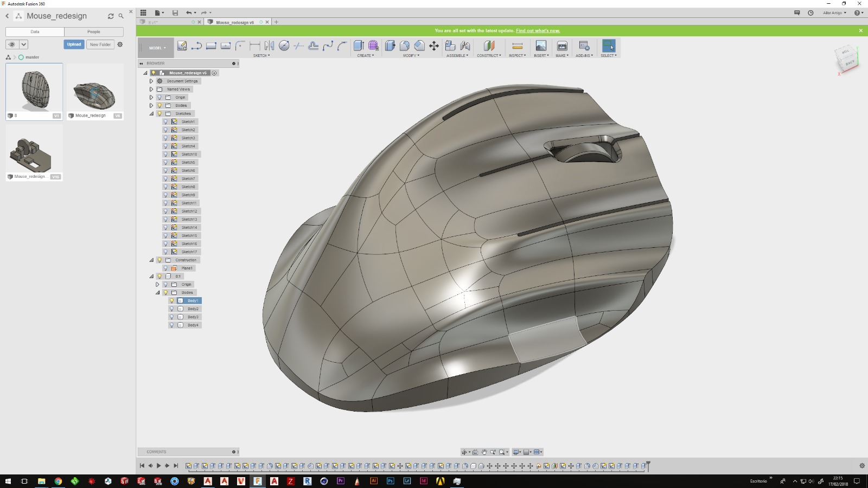Image resolution: width=868 pixels, height=488 pixels.
Task: Toggle visibility of the Construction folder
Action: 159,260
